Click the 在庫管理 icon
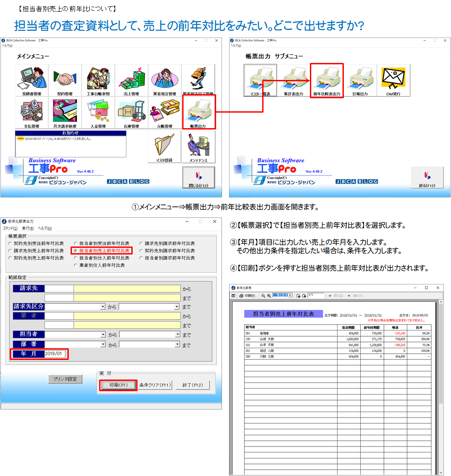 131,112
